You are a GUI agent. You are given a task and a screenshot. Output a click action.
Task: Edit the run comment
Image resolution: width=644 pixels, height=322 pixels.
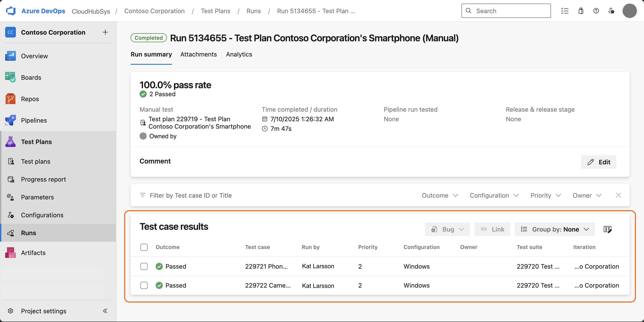(x=599, y=162)
